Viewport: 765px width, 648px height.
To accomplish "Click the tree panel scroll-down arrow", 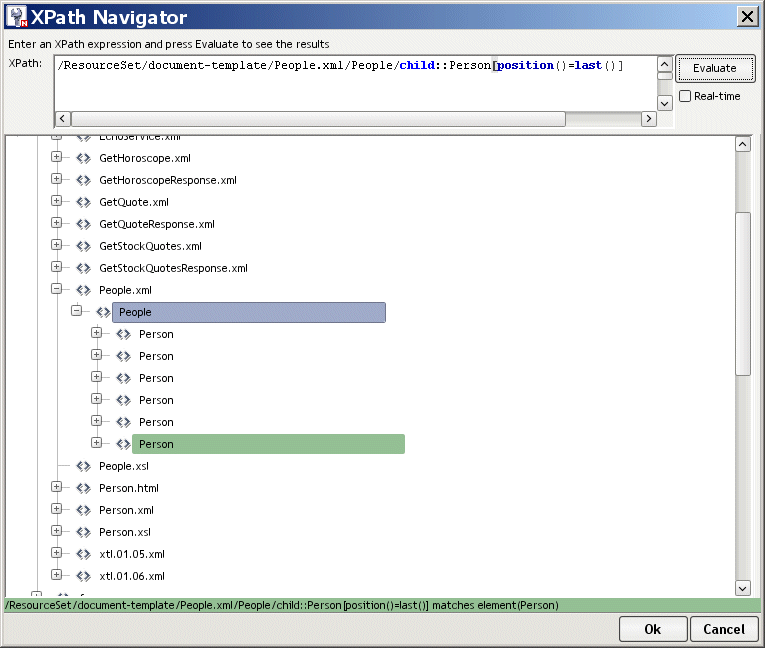I will tap(743, 588).
